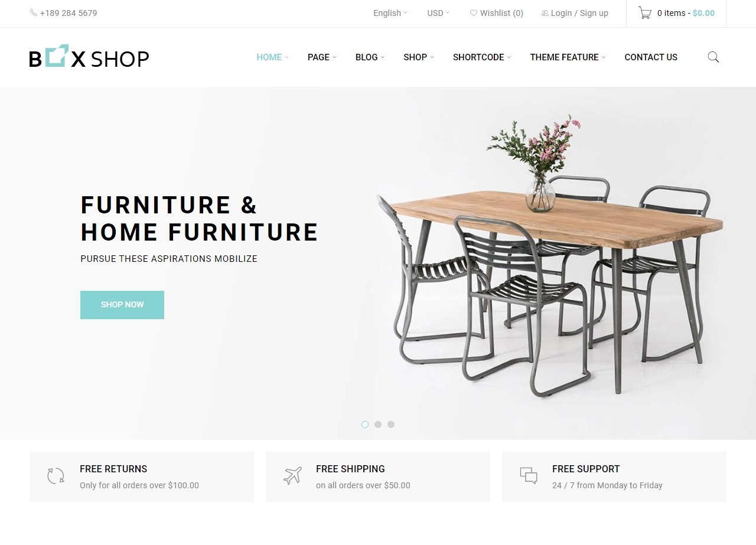Viewport: 756px width, 545px height.
Task: Click the phone icon beside the number
Action: (x=34, y=13)
